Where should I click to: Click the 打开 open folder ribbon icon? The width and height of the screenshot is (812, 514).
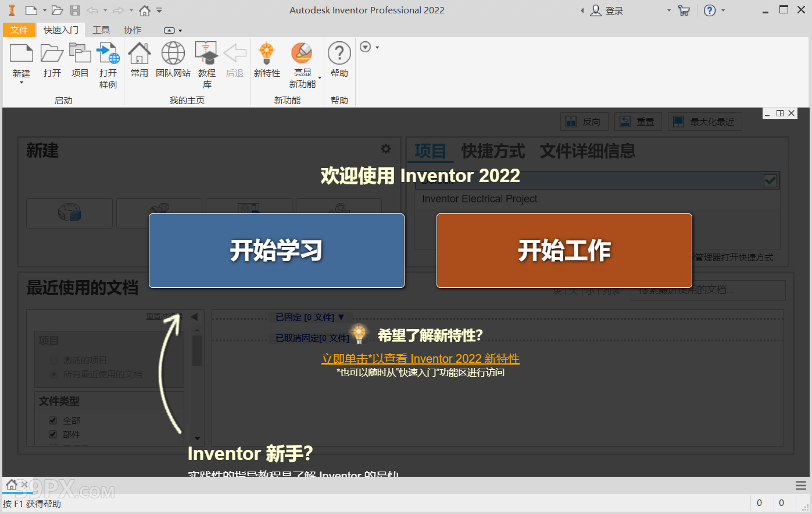coord(52,53)
